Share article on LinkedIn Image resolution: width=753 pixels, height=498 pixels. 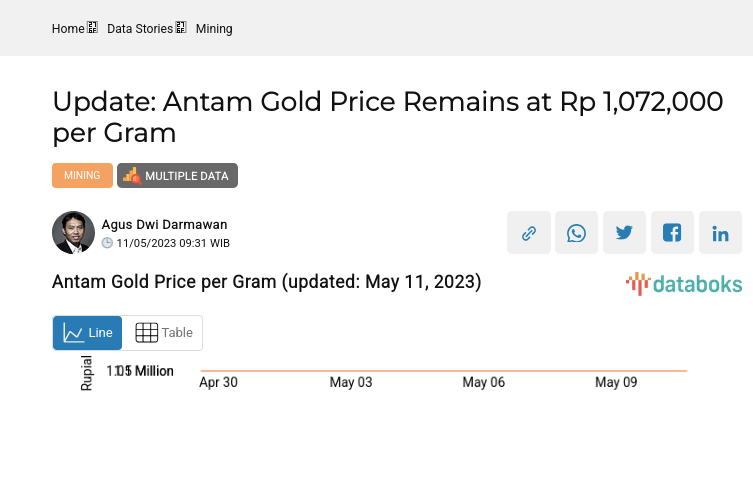click(x=720, y=233)
